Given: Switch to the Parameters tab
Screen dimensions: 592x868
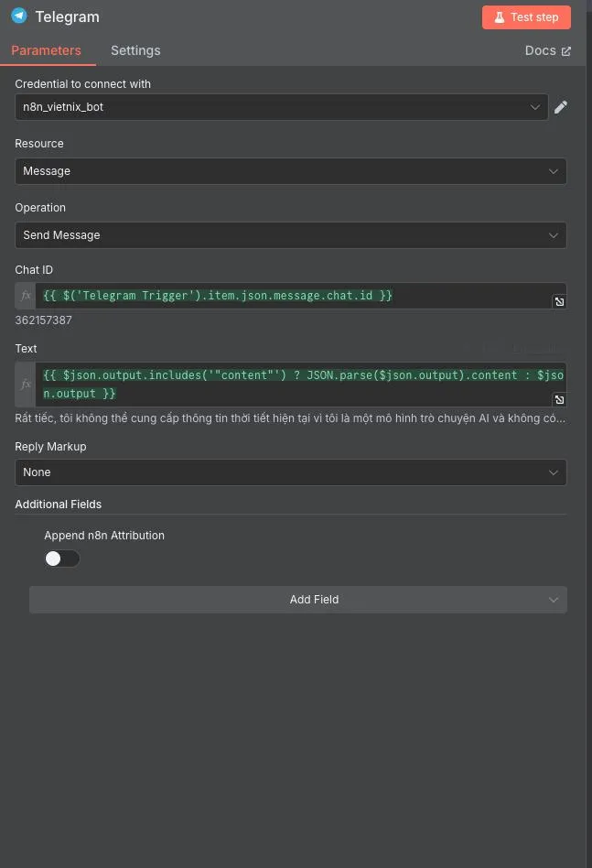Looking at the screenshot, I should [x=47, y=50].
